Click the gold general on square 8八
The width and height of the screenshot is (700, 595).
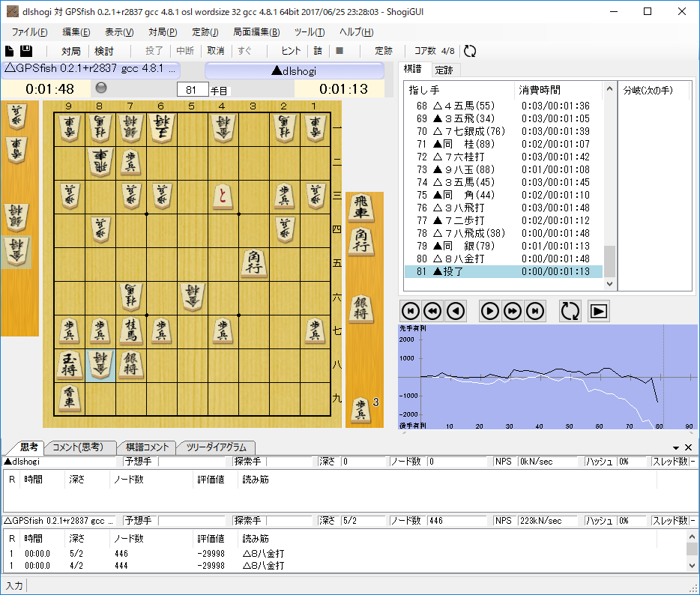(100, 365)
